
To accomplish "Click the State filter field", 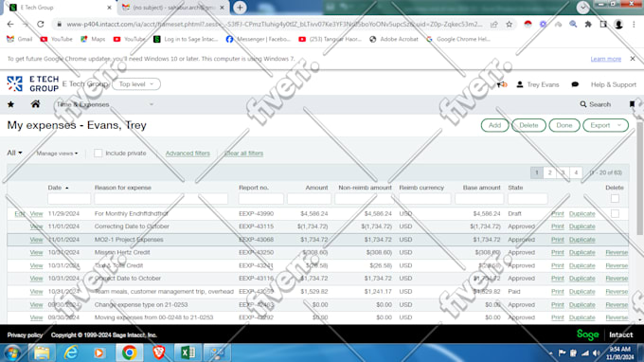I will coord(528,199).
